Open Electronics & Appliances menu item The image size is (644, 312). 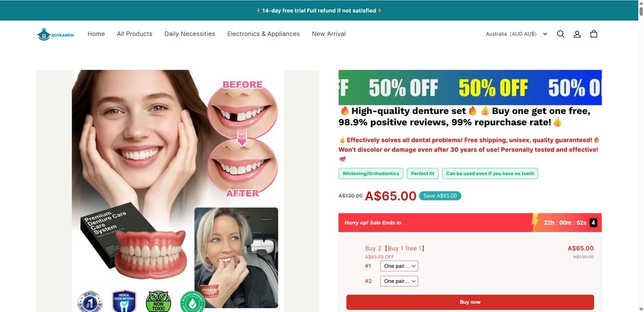(x=263, y=34)
